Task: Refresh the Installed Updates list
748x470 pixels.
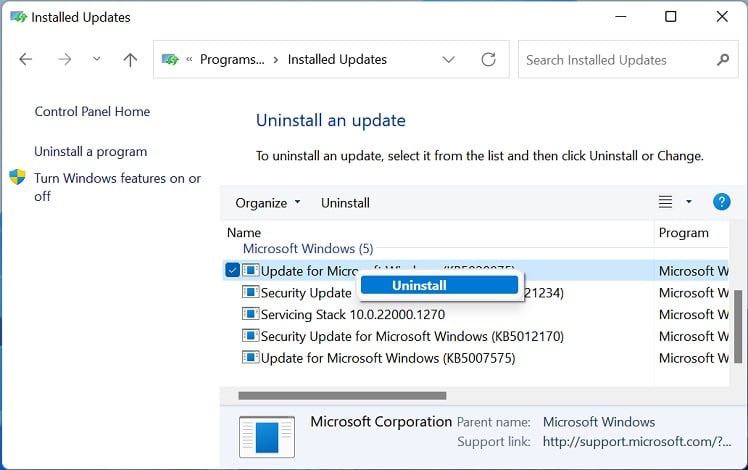Action: click(x=488, y=60)
